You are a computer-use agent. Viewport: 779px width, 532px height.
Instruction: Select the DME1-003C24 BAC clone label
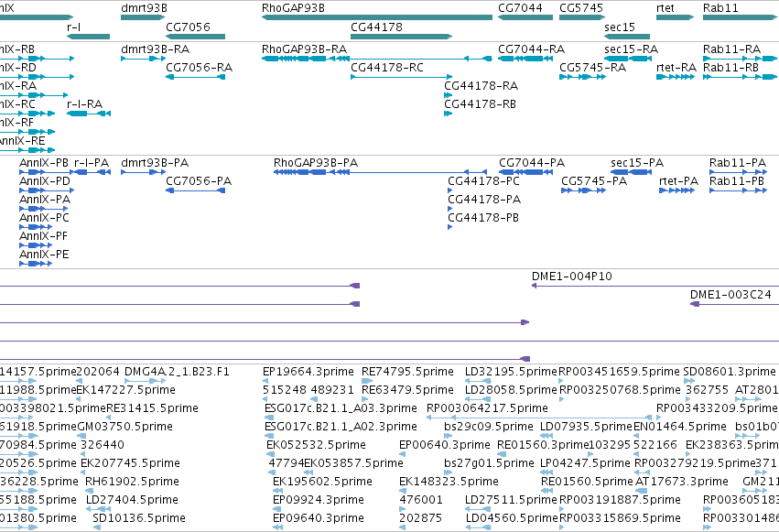pyautogui.click(x=730, y=295)
